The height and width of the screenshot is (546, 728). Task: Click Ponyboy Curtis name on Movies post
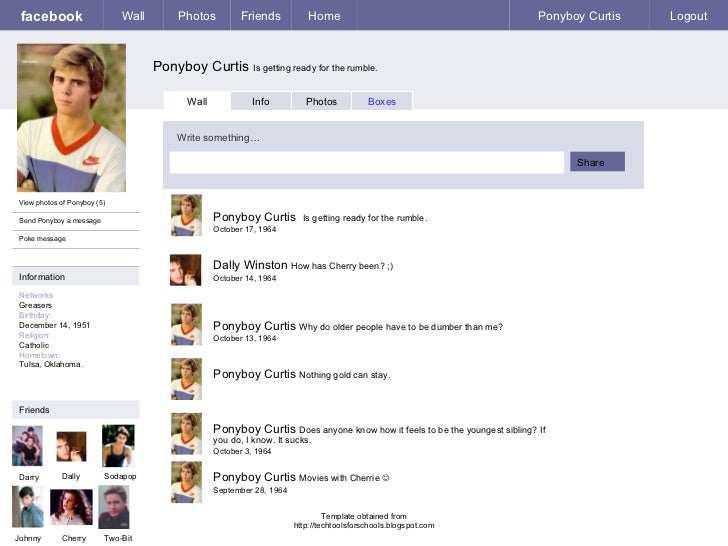pyautogui.click(x=254, y=477)
